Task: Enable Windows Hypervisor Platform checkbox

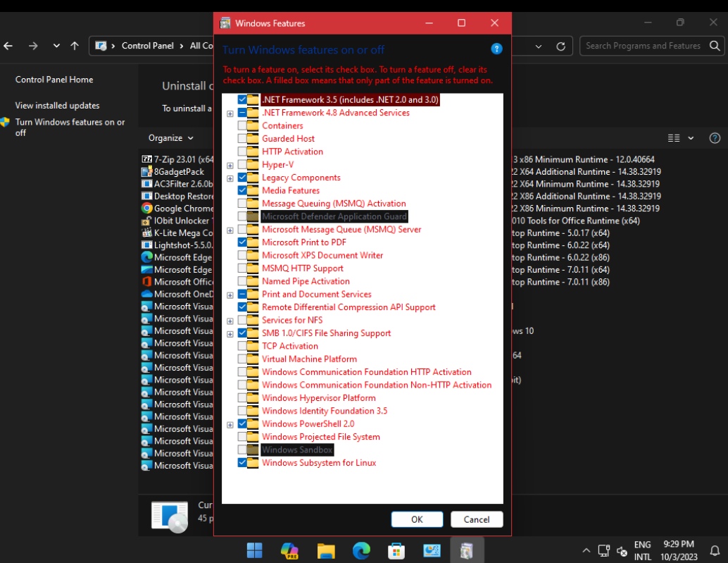Action: [242, 398]
